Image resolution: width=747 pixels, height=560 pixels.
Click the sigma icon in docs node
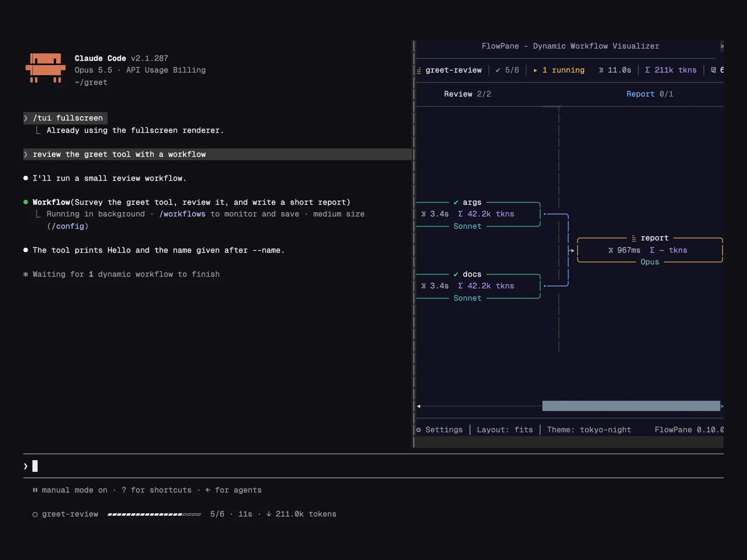460,286
